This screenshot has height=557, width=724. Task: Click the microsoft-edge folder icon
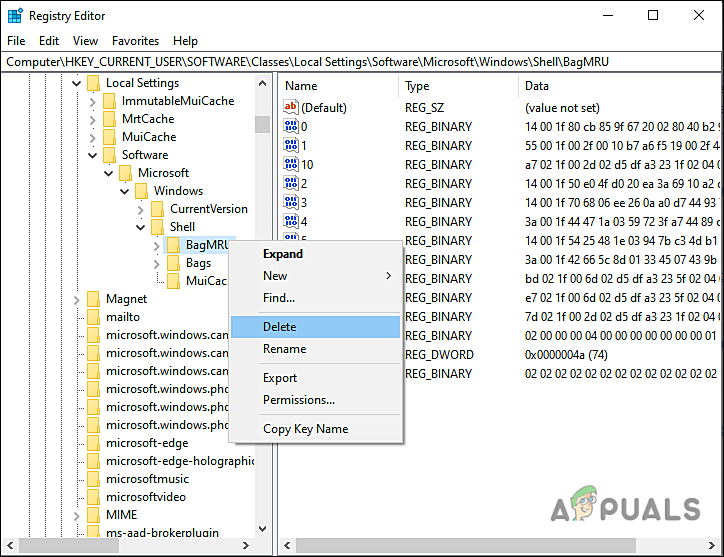(x=93, y=443)
